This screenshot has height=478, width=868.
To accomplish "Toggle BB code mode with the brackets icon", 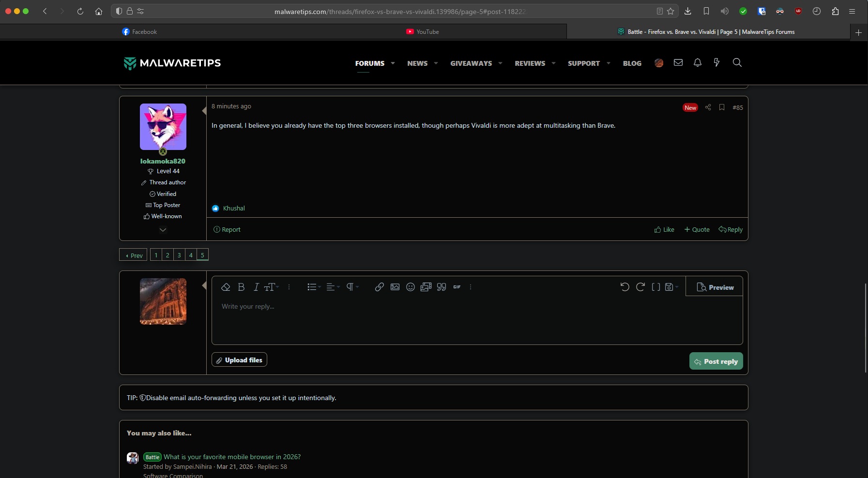I will click(656, 287).
